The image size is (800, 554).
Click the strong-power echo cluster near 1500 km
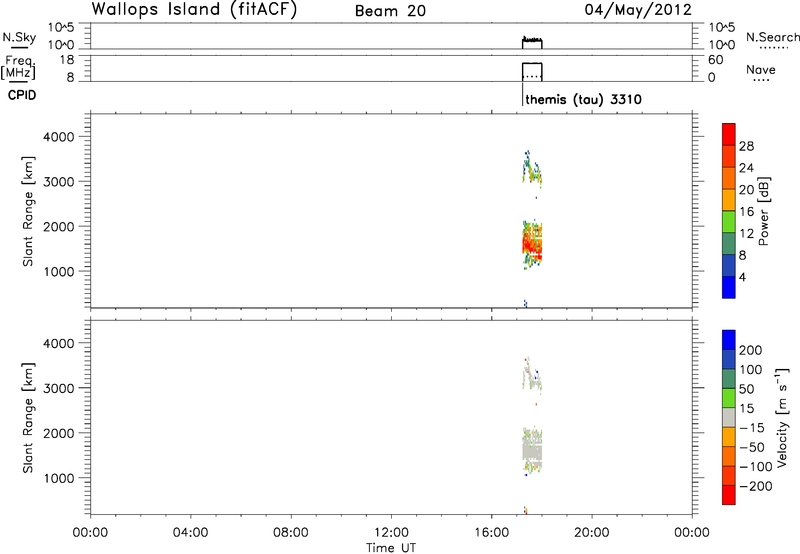[x=532, y=245]
